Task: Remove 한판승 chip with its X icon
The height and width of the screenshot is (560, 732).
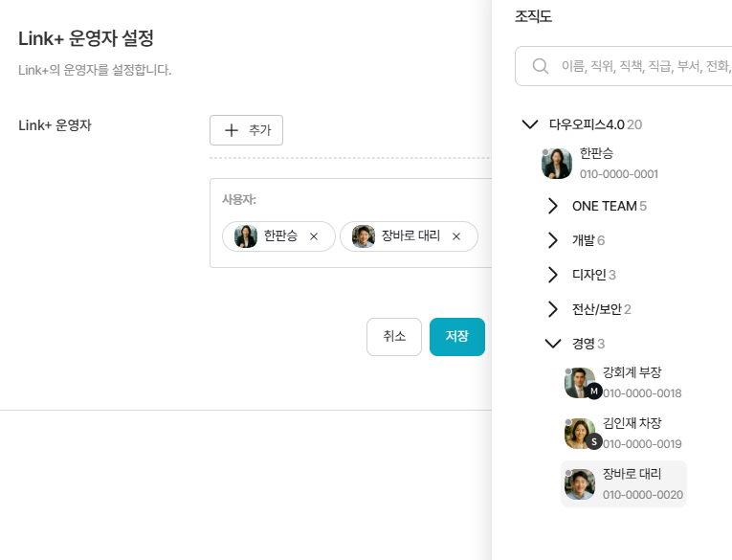Action: [x=314, y=236]
